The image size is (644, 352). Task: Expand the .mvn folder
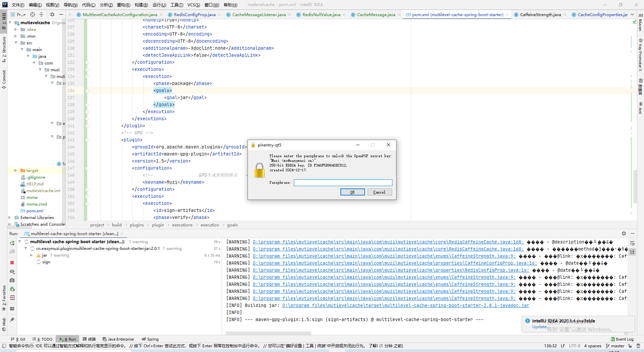tap(16, 36)
